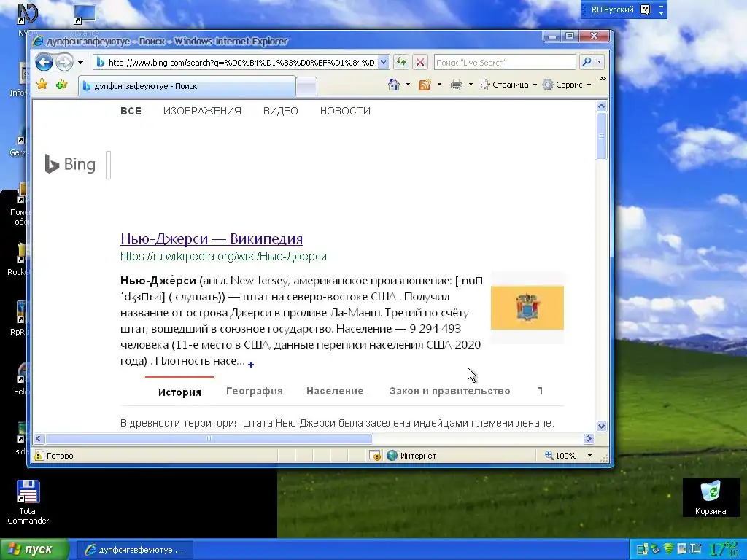Open the recent pages dropdown arrow
This screenshot has height=560, width=747.
coord(80,63)
